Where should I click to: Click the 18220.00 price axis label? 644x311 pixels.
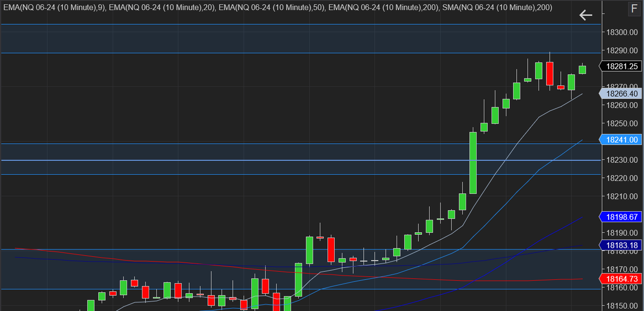point(622,178)
